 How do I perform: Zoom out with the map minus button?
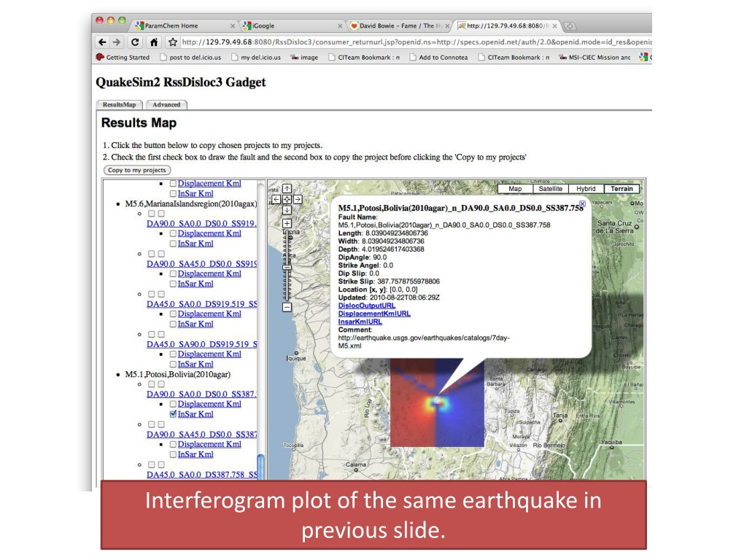click(x=287, y=307)
